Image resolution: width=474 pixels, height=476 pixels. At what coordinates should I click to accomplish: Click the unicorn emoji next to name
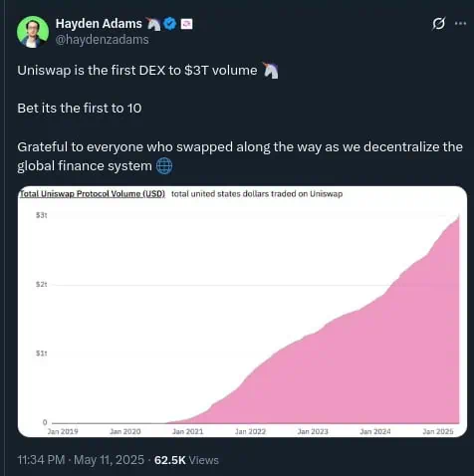point(153,24)
